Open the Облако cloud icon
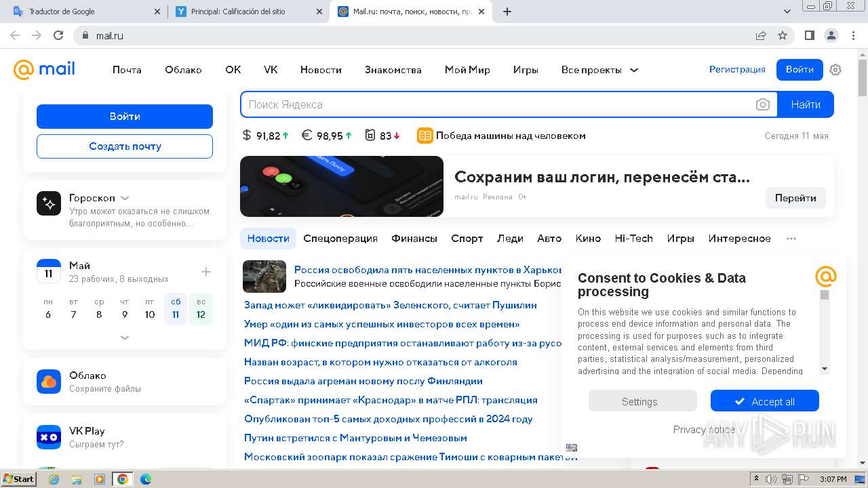 49,382
